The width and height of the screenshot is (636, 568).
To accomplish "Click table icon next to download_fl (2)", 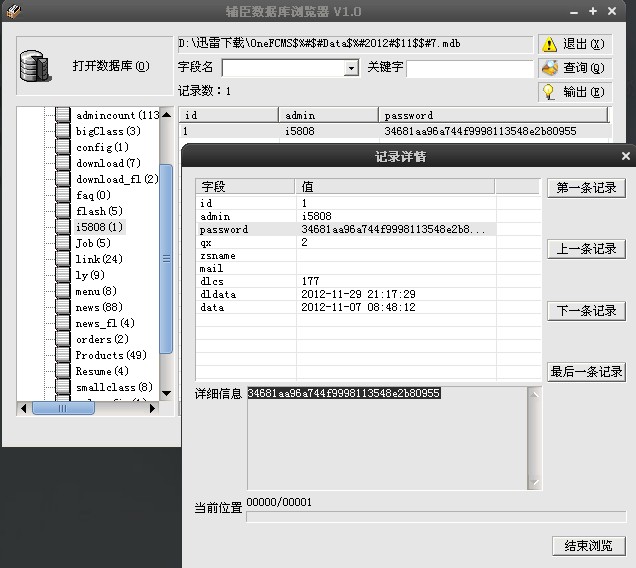I will point(62,179).
